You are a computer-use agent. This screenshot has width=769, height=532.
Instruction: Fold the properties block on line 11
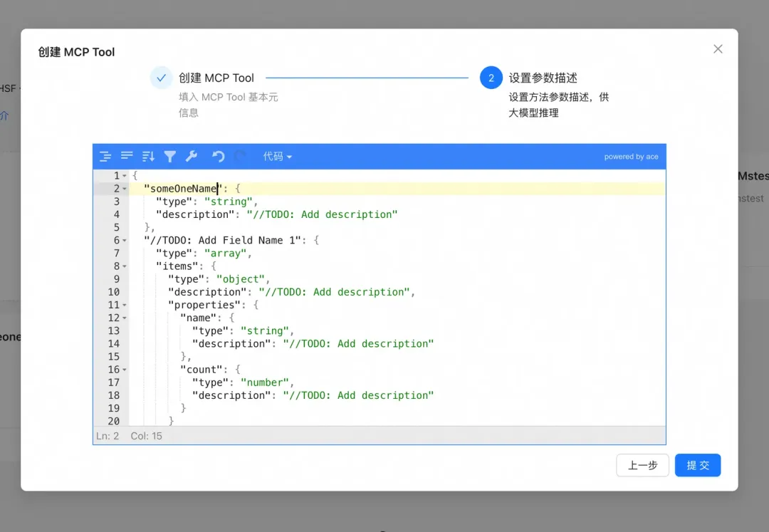125,306
